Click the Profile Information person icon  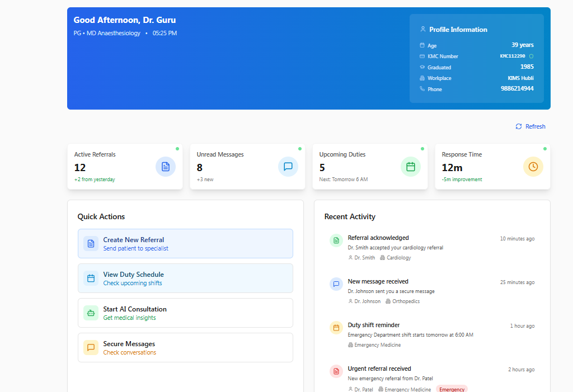tap(423, 29)
